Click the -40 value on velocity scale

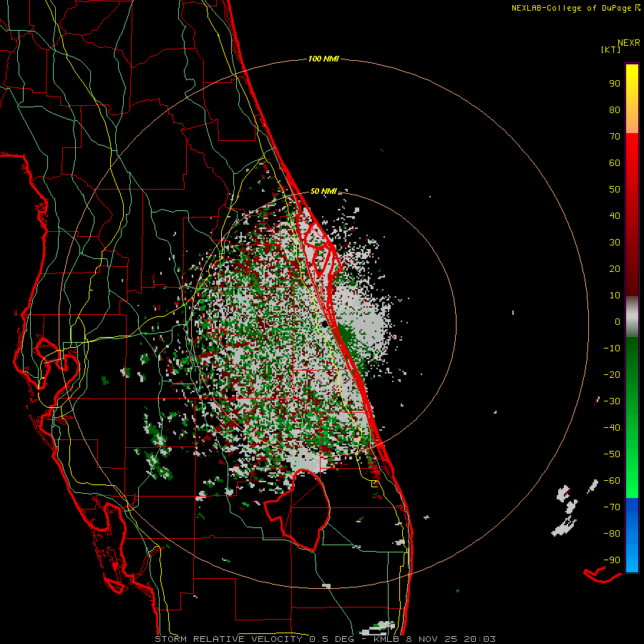click(612, 428)
